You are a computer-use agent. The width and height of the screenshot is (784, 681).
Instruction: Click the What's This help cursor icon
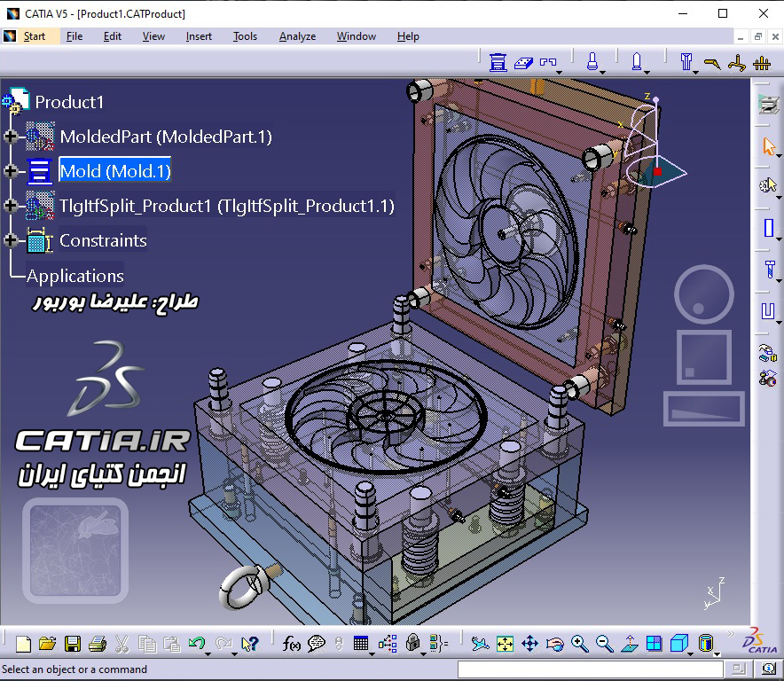249,644
